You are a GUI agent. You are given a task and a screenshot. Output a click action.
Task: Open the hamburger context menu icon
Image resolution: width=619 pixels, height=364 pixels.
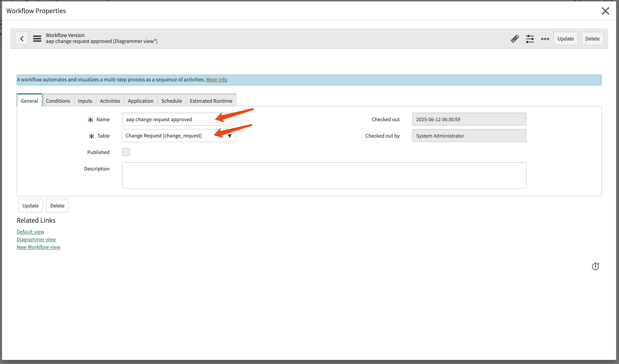click(37, 38)
